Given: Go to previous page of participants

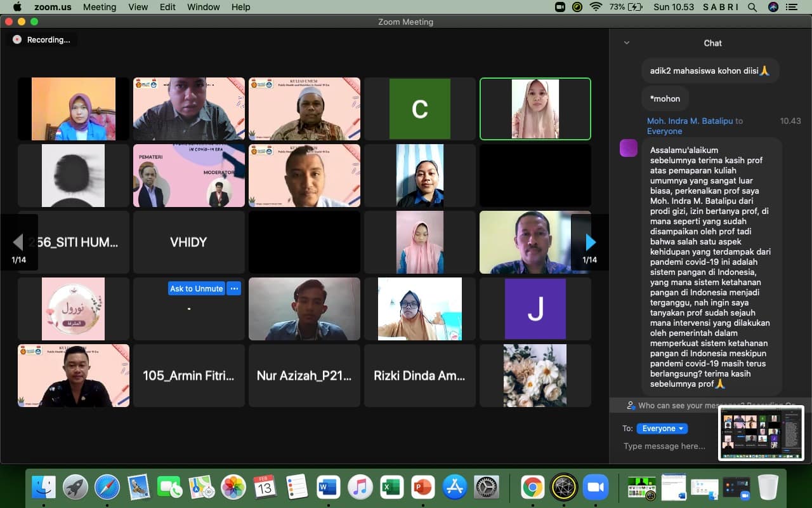Looking at the screenshot, I should pyautogui.click(x=18, y=242).
